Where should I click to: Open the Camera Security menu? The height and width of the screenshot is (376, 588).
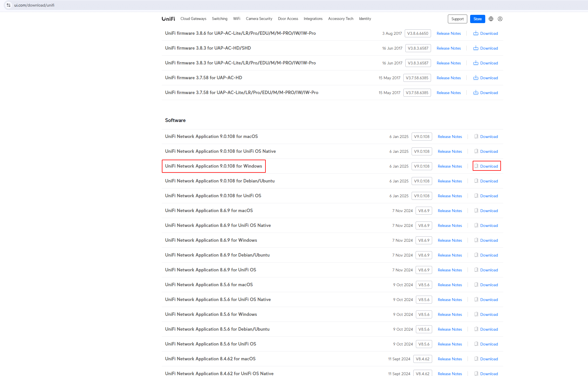(259, 19)
